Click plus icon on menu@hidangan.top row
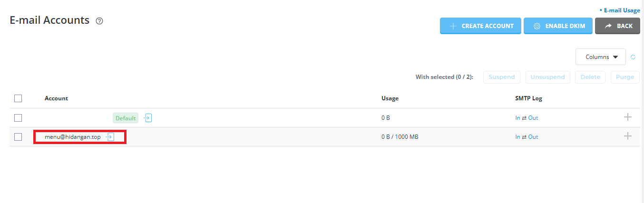Screen dimensions: 644x203 [x=627, y=136]
